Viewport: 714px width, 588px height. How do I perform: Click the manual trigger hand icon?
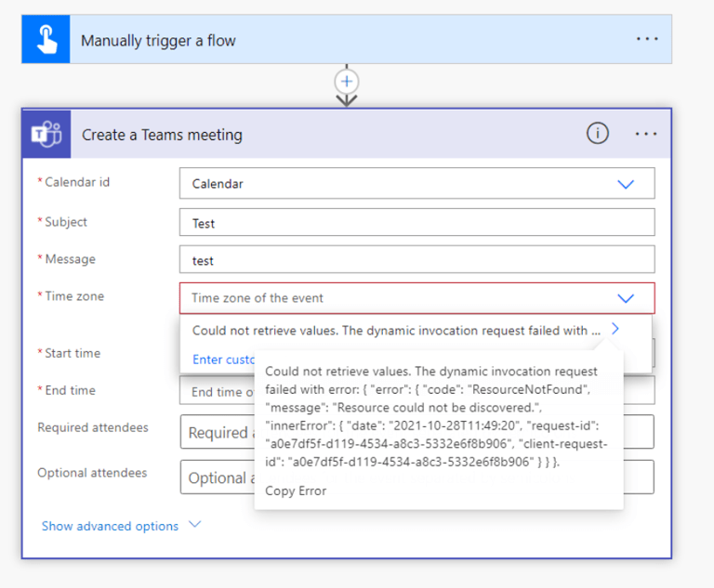[x=46, y=40]
